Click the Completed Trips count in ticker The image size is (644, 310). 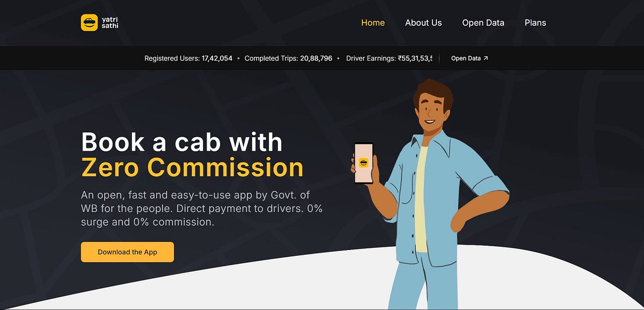(288, 58)
